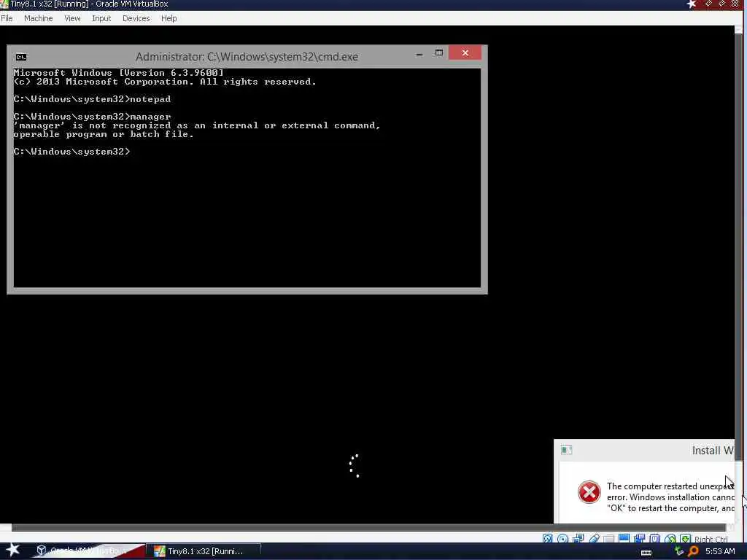Close the Administrator cmd.exe window

tap(465, 52)
